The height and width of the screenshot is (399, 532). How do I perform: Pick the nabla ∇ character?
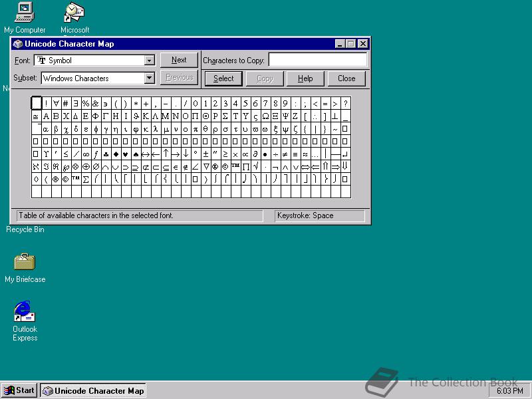[205, 167]
